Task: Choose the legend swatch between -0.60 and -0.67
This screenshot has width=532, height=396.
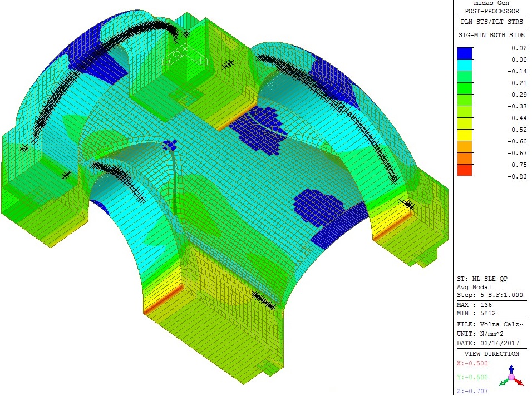Action: (465, 147)
